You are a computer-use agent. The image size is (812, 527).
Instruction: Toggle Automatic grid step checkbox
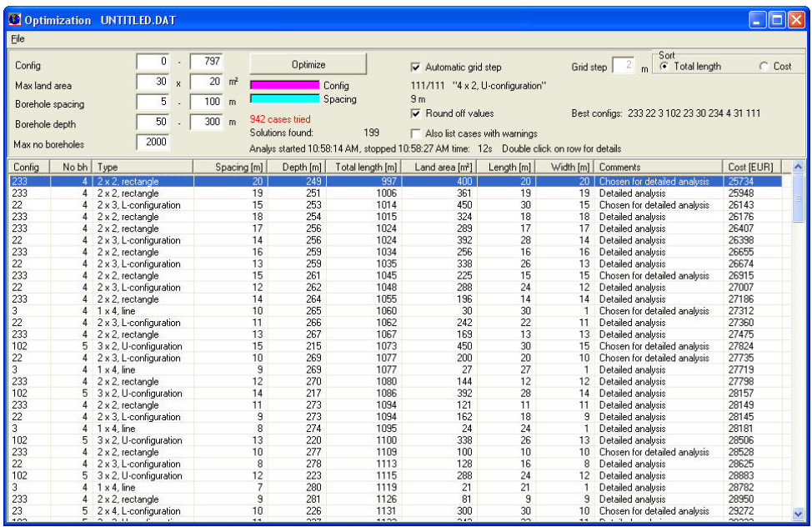click(416, 68)
